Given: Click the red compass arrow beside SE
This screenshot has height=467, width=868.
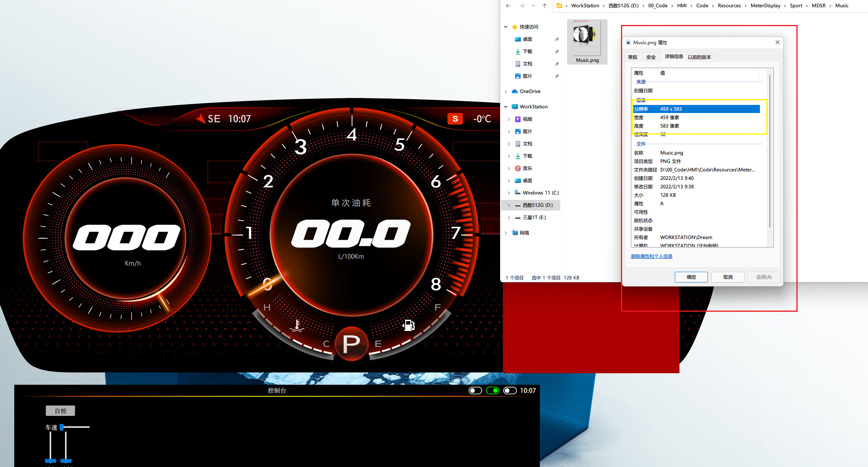Looking at the screenshot, I should pyautogui.click(x=201, y=118).
